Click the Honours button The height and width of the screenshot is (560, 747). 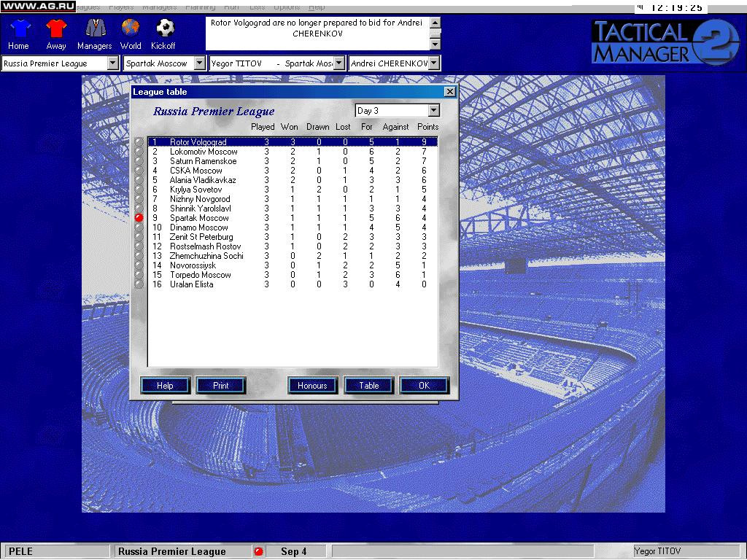(x=312, y=385)
